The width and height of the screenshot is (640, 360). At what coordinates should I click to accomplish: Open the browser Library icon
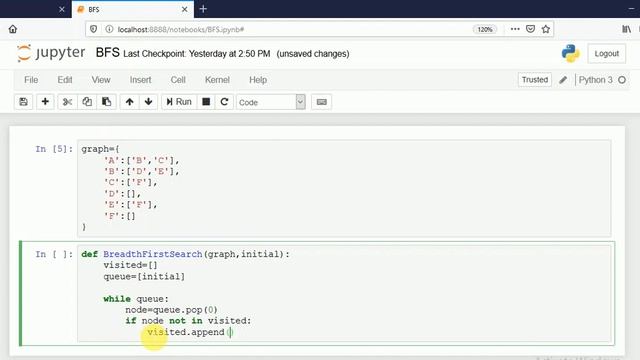point(626,29)
